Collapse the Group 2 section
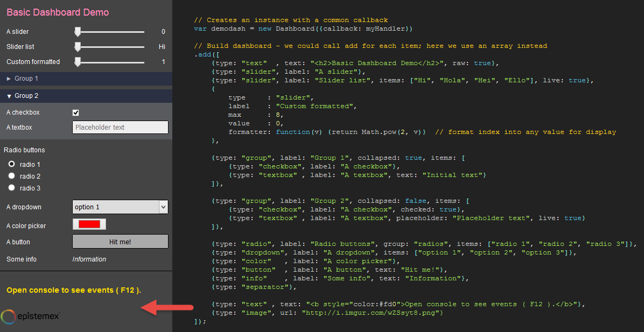 click(86, 96)
